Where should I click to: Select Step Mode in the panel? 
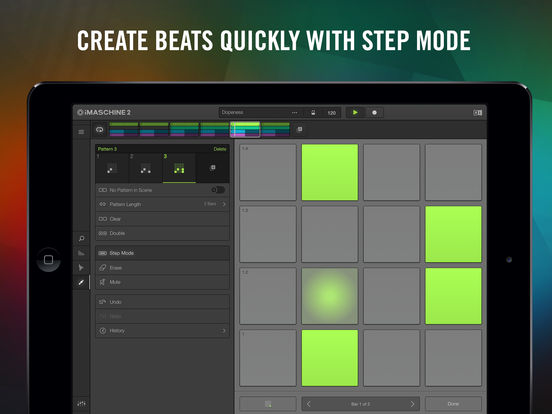click(162, 253)
